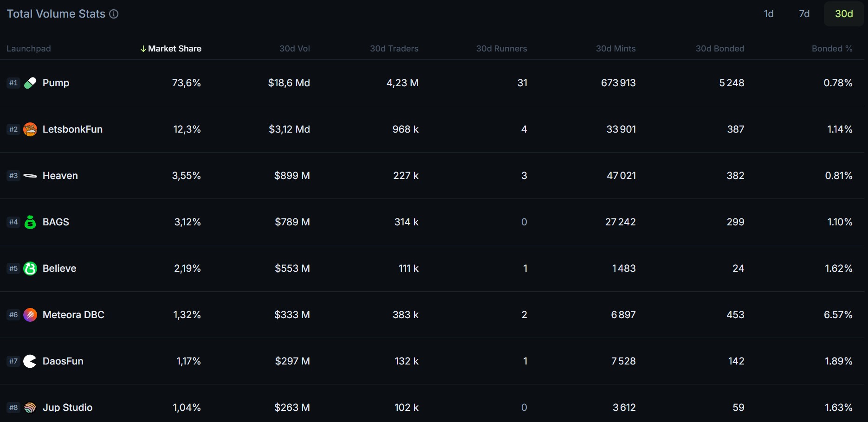The width and height of the screenshot is (868, 422).
Task: Select the 30d timeframe tab
Action: point(843,14)
